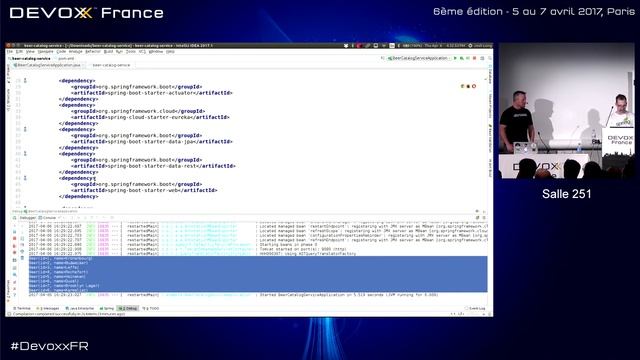Open the Project side tool window
Screen dimensions: 640x360
coord(8,75)
